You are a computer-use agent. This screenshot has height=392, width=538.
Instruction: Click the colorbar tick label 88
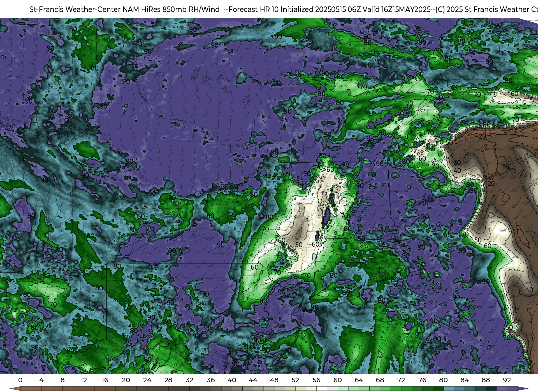pyautogui.click(x=486, y=380)
